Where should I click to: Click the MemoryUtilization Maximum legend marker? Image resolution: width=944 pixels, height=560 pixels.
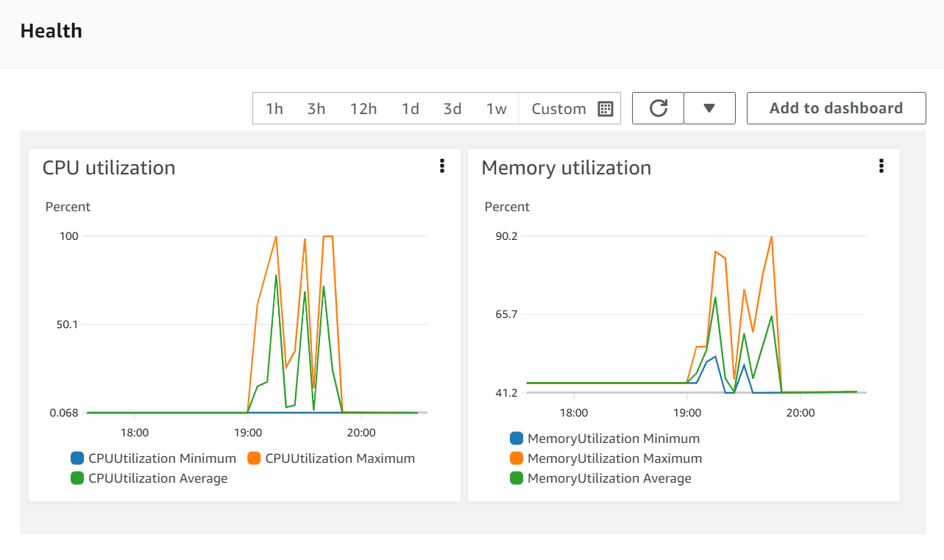pyautogui.click(x=515, y=458)
